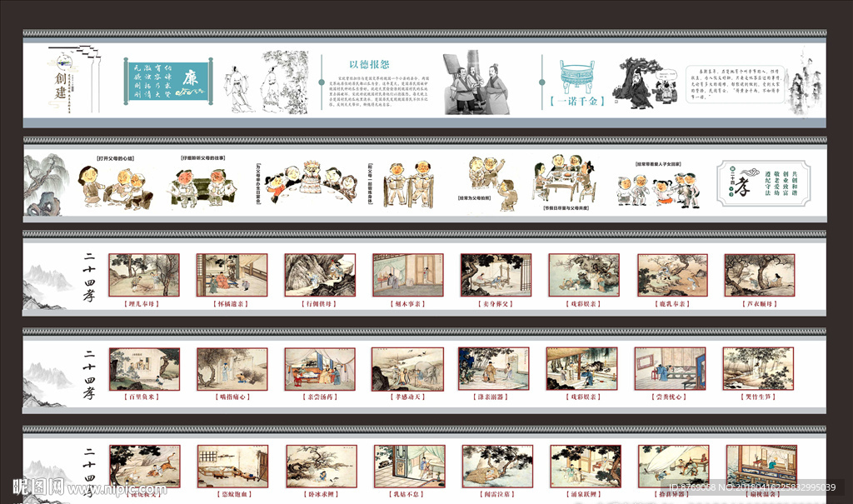The image size is (853, 504).
Task: Click the tiger painting in the bottom row
Action: coord(145,466)
